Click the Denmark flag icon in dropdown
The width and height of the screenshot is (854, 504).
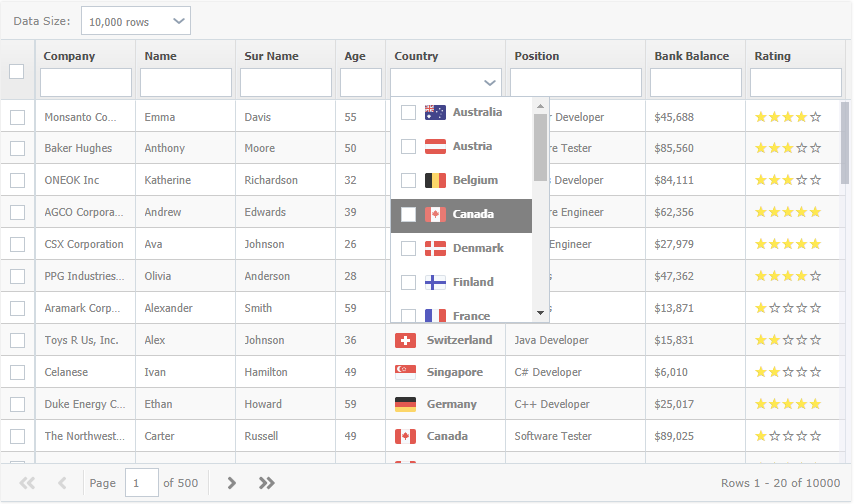click(x=435, y=248)
